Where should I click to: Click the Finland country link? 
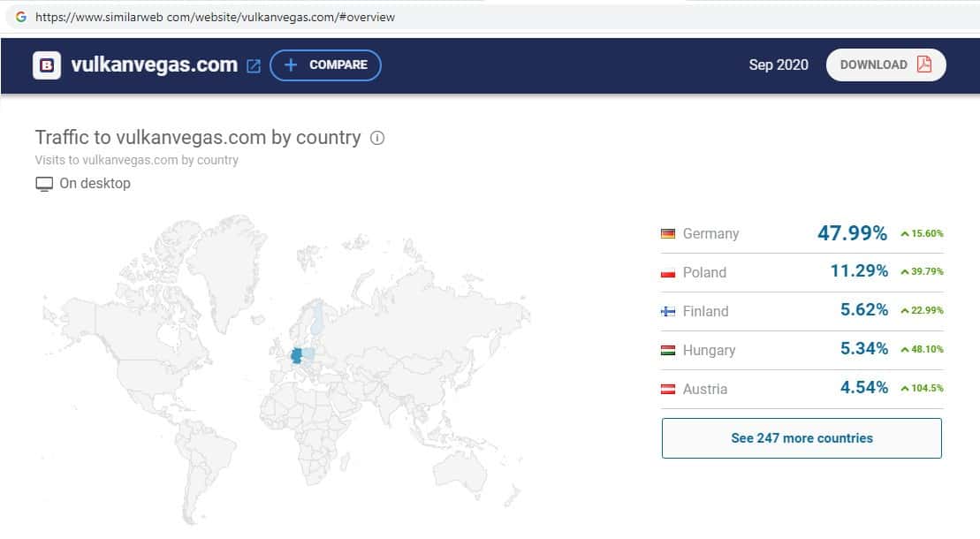point(706,311)
